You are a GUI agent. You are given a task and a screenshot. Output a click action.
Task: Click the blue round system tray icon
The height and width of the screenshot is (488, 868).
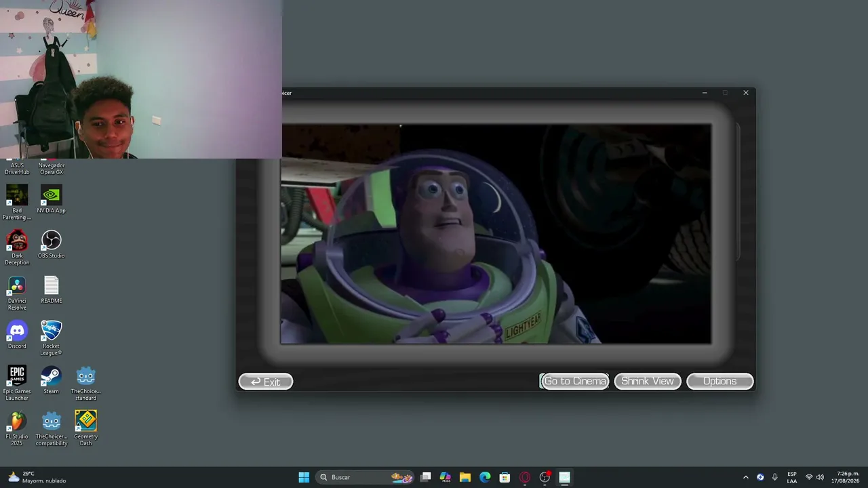[760, 477]
